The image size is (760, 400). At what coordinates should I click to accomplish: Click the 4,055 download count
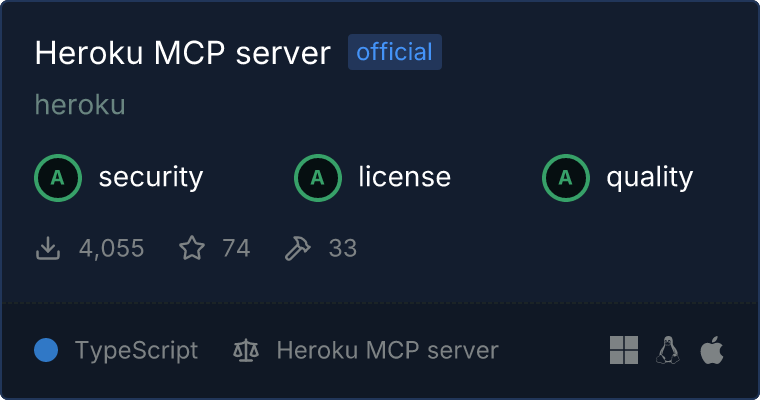coord(111,248)
